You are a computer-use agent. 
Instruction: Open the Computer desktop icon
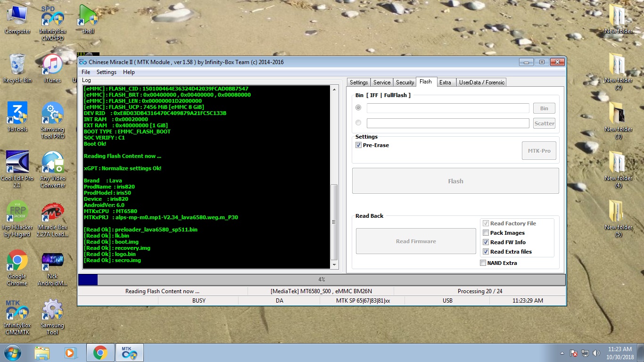click(17, 20)
